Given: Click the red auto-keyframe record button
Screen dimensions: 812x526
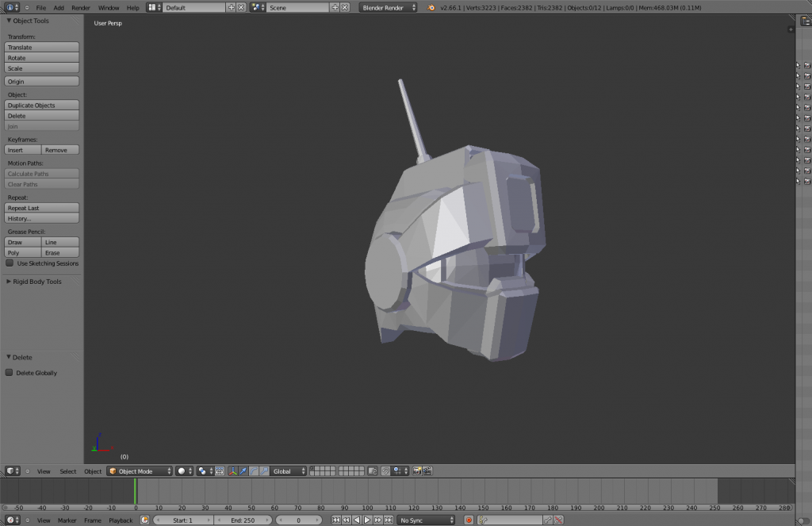Looking at the screenshot, I should point(469,520).
